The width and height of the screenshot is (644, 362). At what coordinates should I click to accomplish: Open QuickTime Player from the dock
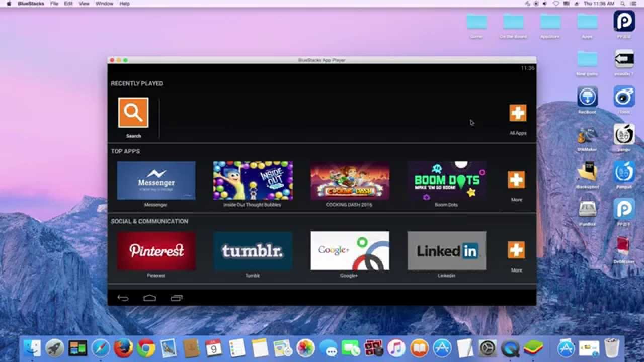click(511, 348)
